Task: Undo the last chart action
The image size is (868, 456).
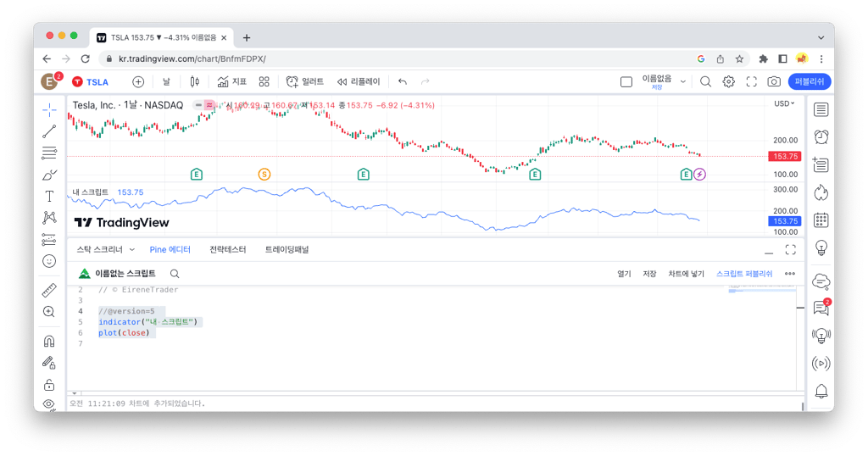Action: (x=403, y=82)
